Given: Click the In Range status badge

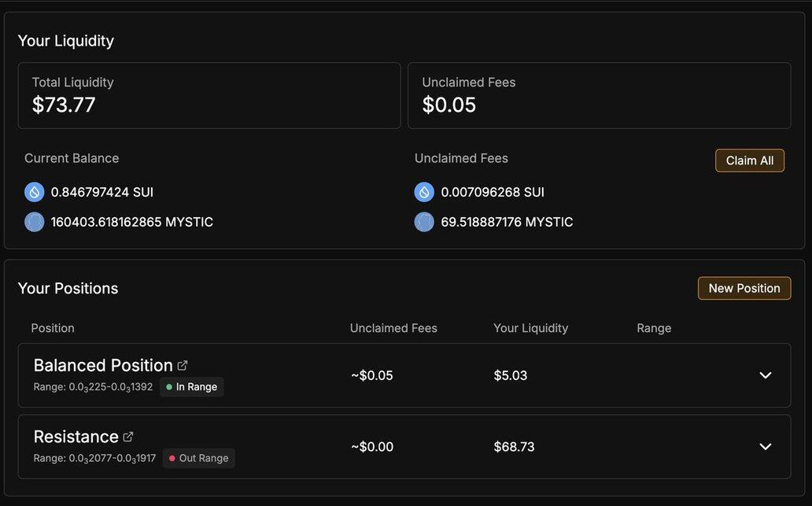Looking at the screenshot, I should click(192, 387).
